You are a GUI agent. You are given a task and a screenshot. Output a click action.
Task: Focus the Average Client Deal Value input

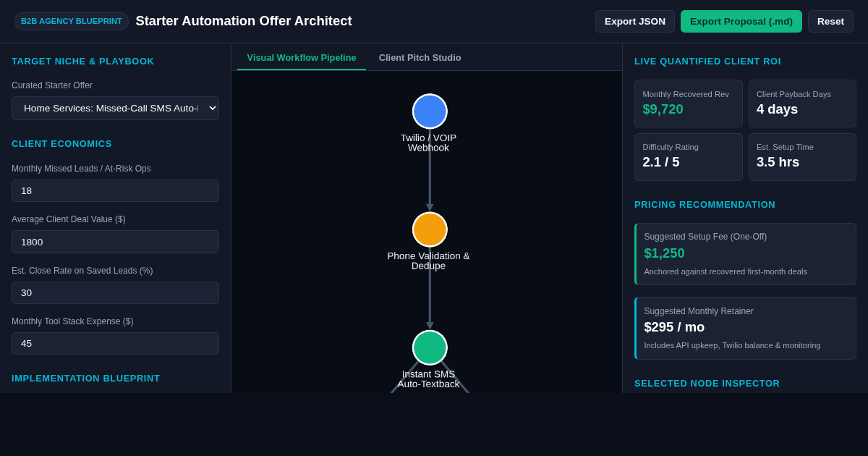tap(115, 242)
